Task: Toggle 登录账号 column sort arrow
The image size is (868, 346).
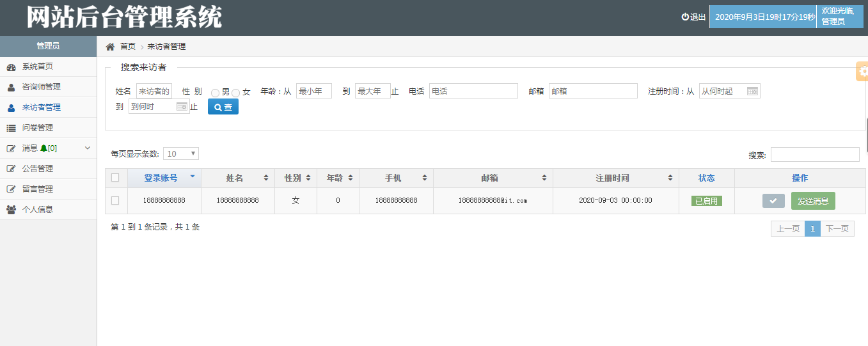Action: coord(192,175)
